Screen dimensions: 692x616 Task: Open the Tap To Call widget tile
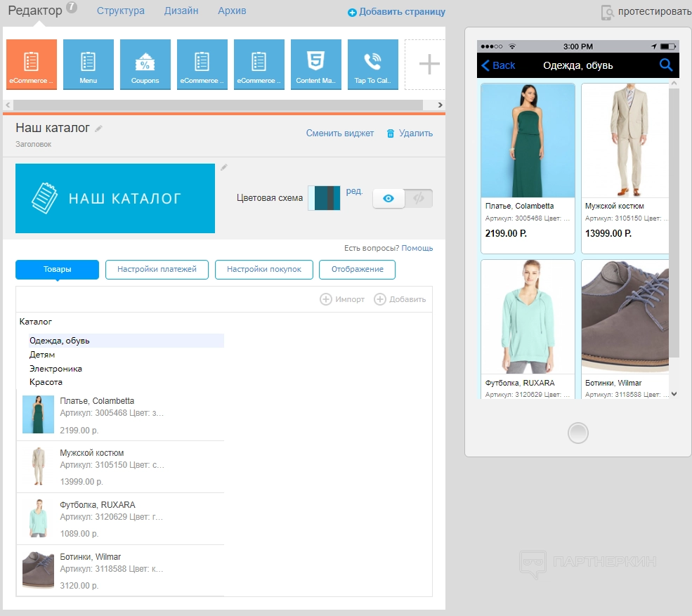372,65
